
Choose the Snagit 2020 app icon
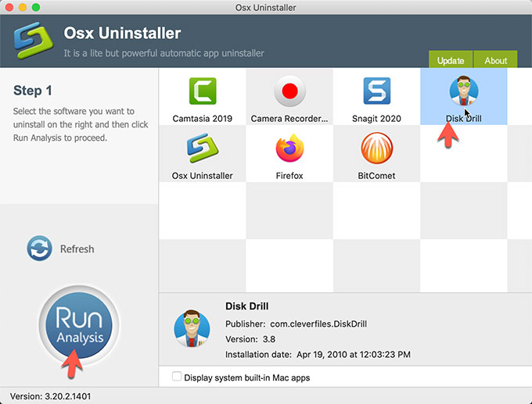376,91
